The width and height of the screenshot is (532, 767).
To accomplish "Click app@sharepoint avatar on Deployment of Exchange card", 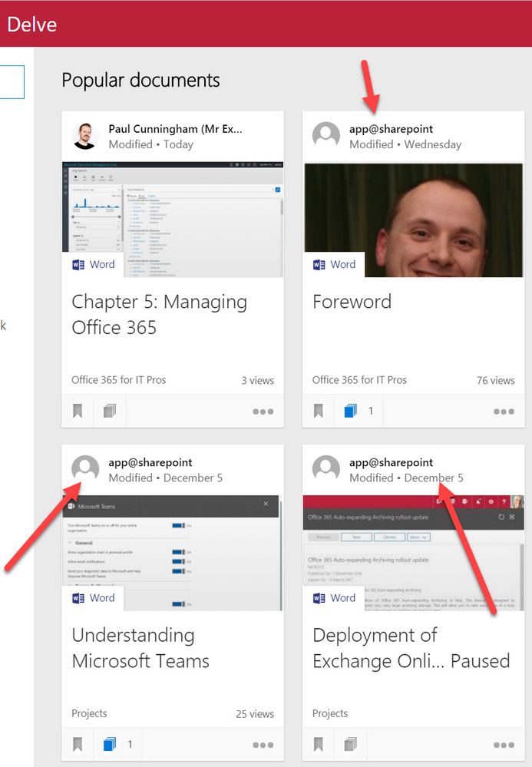I will click(x=326, y=469).
